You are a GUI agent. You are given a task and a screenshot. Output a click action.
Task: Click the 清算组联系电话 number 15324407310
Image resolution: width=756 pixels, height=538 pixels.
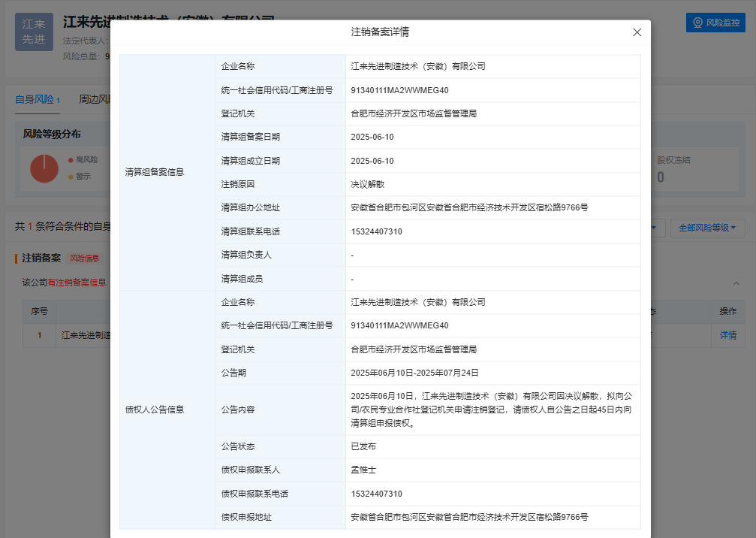click(377, 231)
